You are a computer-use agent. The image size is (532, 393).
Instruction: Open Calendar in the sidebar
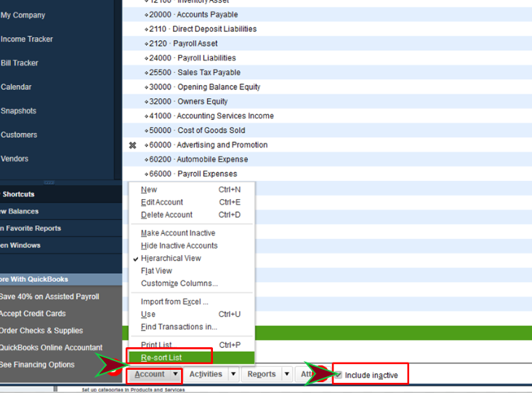point(16,86)
